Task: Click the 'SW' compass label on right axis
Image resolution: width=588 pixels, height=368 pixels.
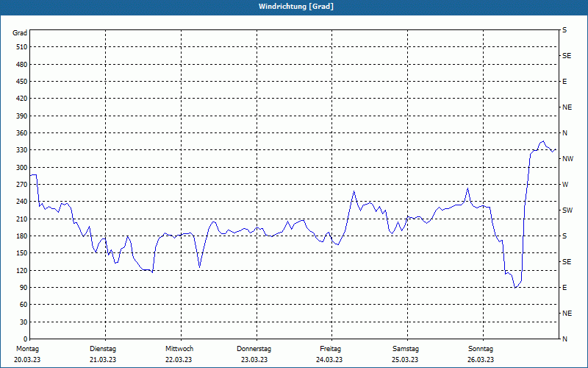Action: (x=567, y=210)
